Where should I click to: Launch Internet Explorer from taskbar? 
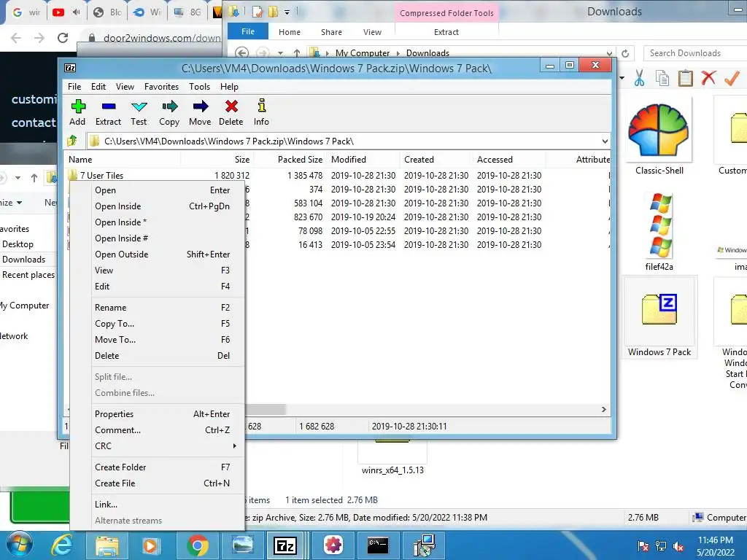[63, 545]
